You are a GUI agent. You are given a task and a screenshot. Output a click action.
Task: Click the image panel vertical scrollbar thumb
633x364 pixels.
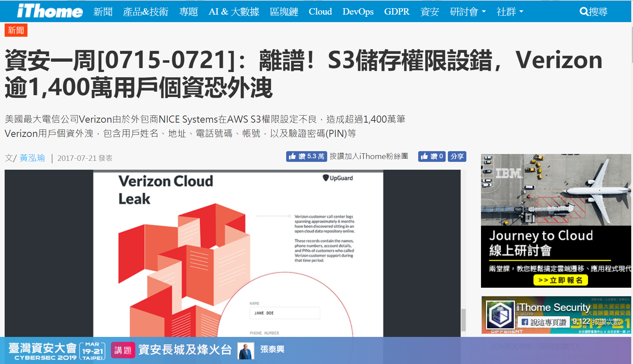coord(464,320)
